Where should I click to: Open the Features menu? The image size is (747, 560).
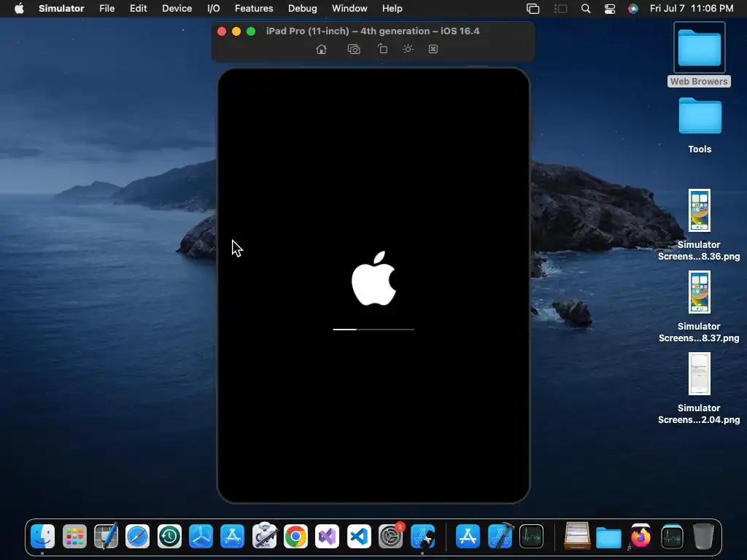point(254,9)
